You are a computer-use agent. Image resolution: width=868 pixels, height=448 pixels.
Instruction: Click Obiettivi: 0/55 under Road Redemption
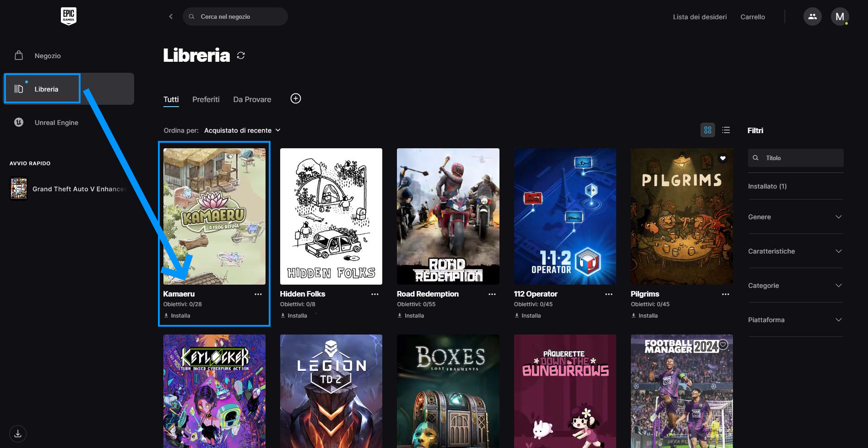[416, 304]
